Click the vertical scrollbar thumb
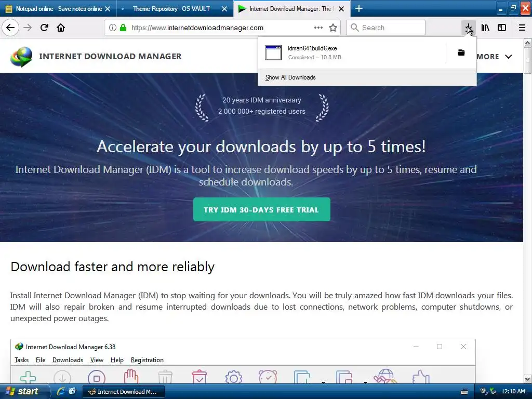The image size is (532, 399). (527, 60)
